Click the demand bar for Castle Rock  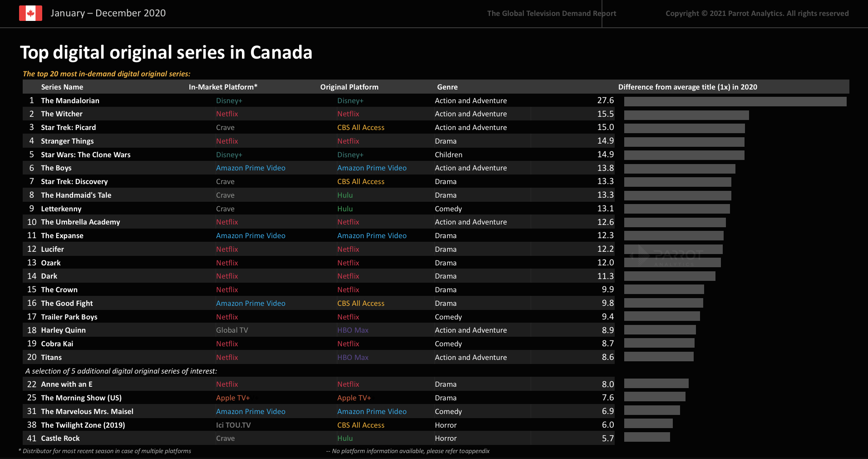pyautogui.click(x=647, y=437)
